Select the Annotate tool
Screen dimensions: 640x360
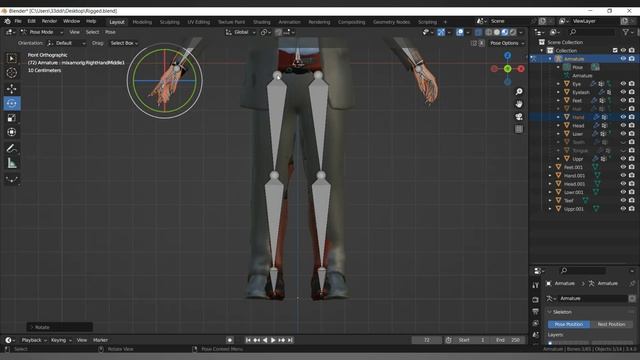pos(11,149)
